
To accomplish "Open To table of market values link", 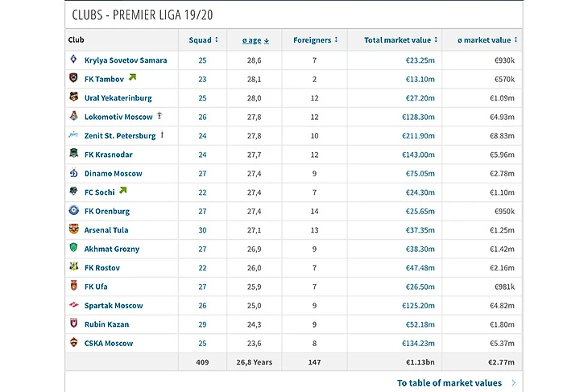I will [449, 383].
